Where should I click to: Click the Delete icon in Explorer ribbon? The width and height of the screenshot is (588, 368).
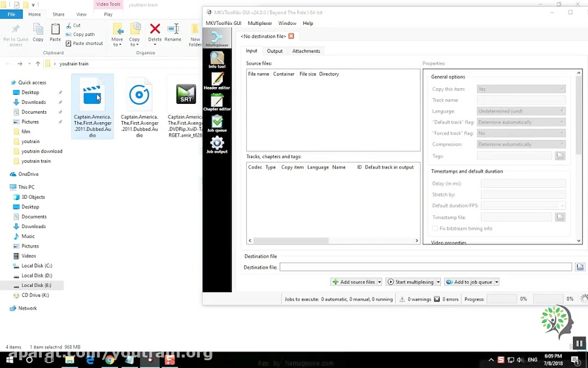click(x=155, y=32)
